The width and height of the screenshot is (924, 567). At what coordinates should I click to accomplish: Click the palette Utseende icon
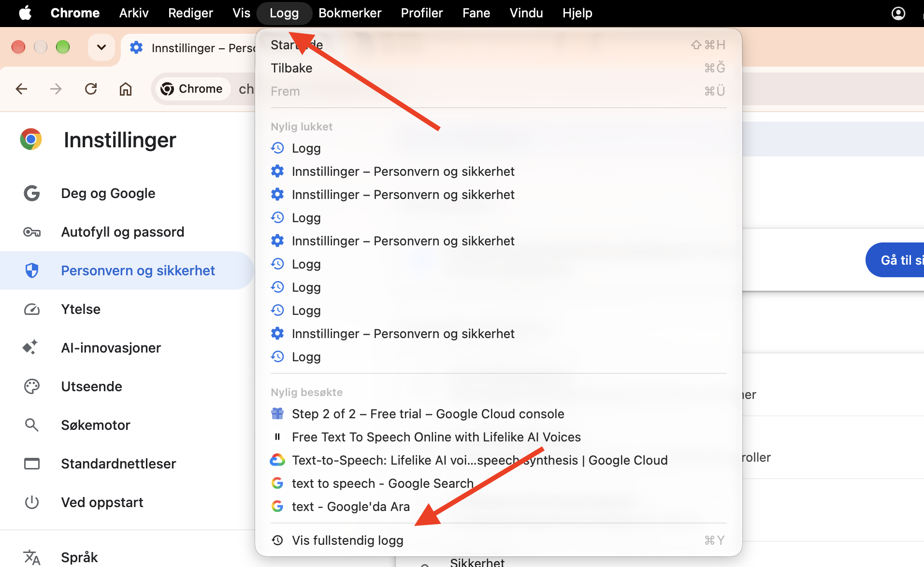[32, 386]
